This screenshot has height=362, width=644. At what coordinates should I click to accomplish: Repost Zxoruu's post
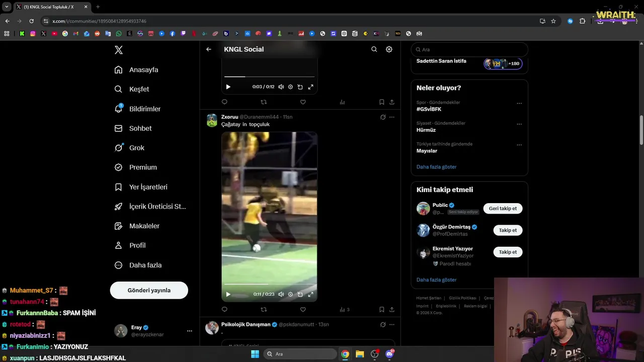click(x=264, y=310)
